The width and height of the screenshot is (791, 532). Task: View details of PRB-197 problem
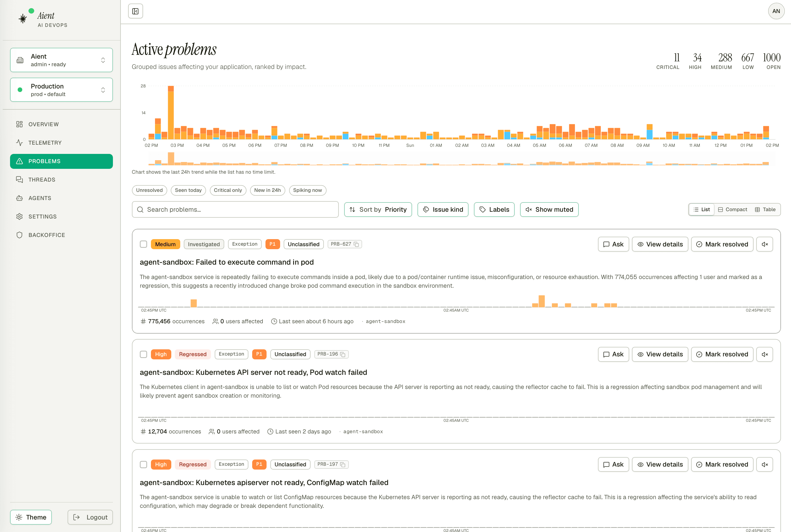click(660, 464)
